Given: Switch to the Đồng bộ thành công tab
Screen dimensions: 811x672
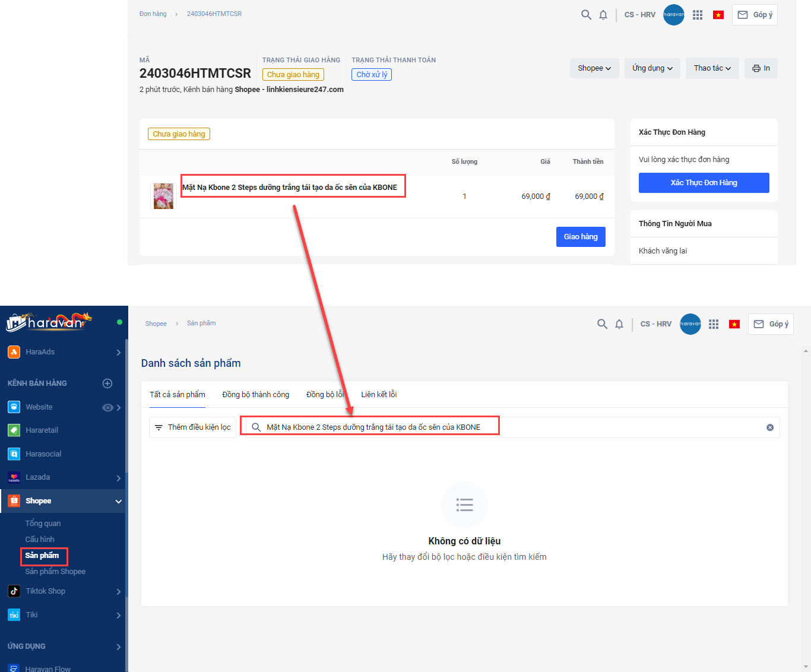Looking at the screenshot, I should (x=256, y=395).
